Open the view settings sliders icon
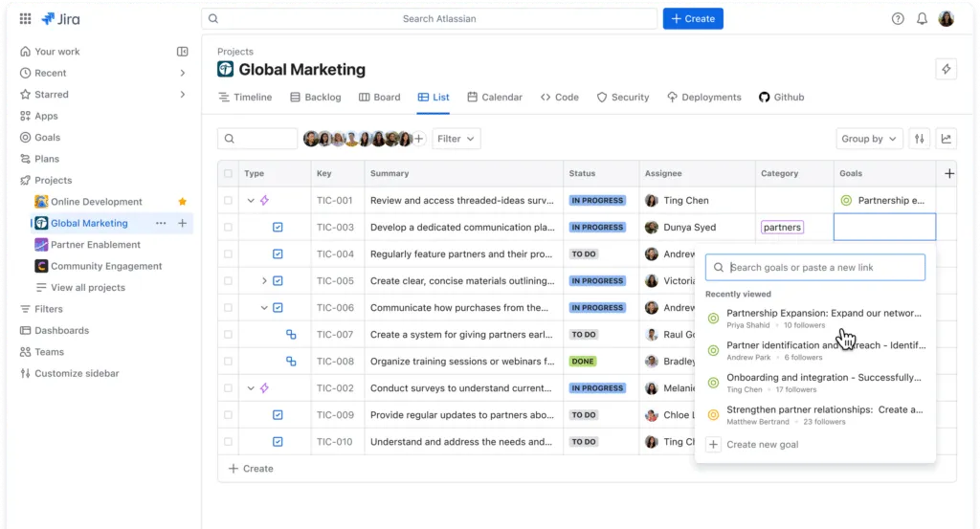This screenshot has width=980, height=529. pyautogui.click(x=919, y=139)
